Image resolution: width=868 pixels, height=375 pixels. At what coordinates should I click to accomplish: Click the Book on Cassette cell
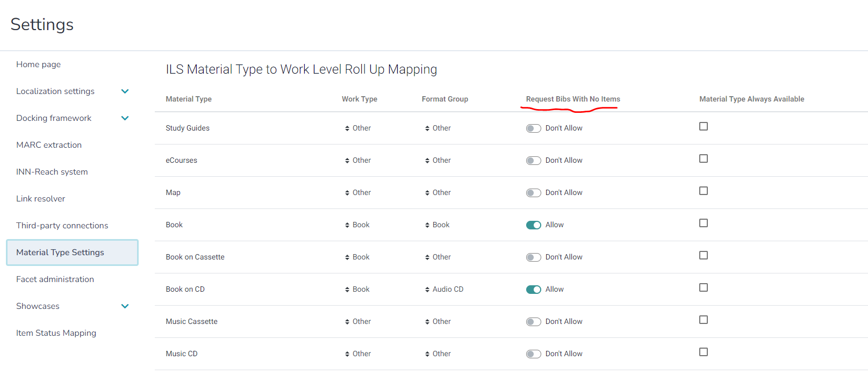195,257
